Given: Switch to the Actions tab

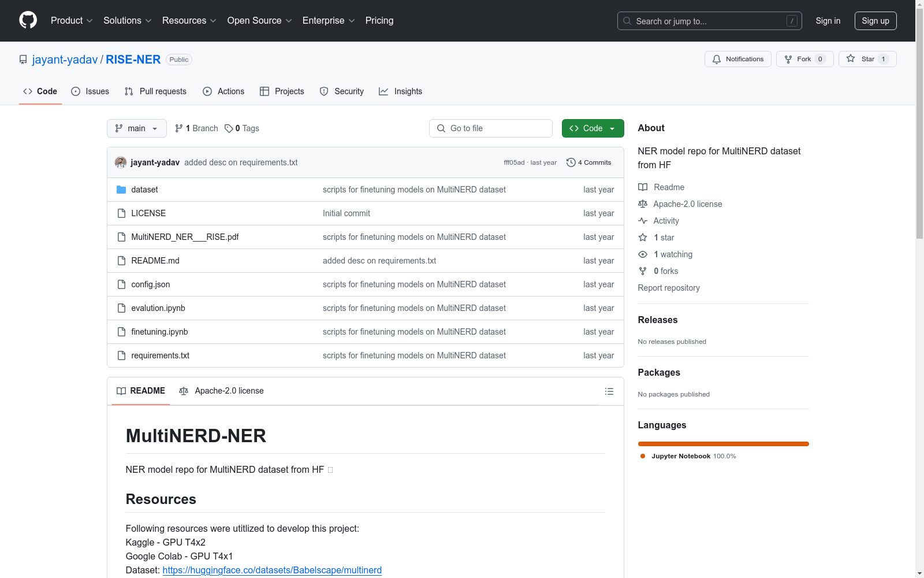Looking at the screenshot, I should click(223, 91).
